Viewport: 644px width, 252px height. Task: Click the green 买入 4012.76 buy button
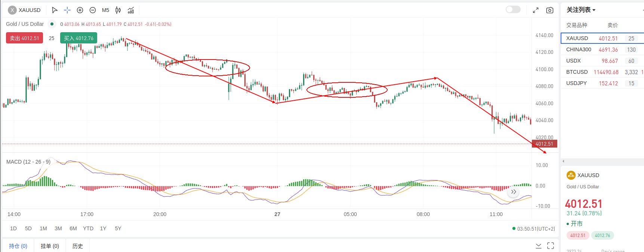coord(78,38)
